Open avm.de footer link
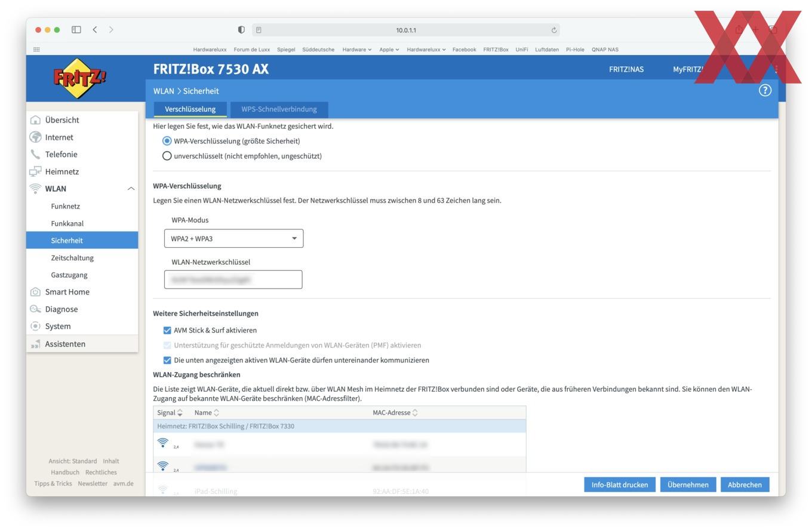 pyautogui.click(x=124, y=484)
